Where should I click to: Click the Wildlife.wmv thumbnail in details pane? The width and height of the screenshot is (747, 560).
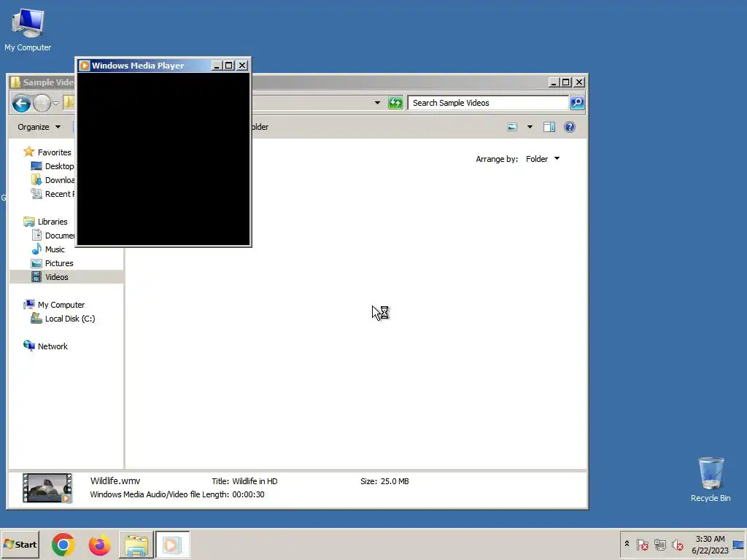47,488
